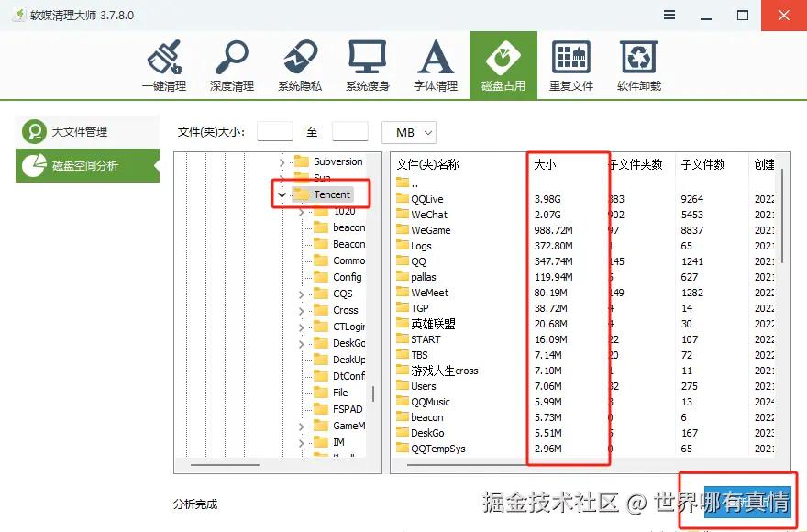Expand the CQS folder in tree
807x532 pixels.
301,294
